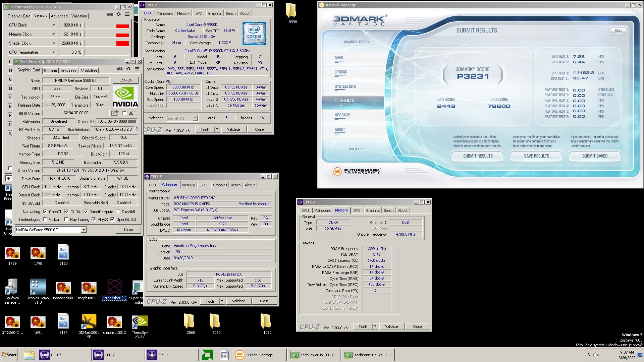Open the 8990 folder on the desktop
Viewport: 644px width, 362px height.
pos(292,13)
